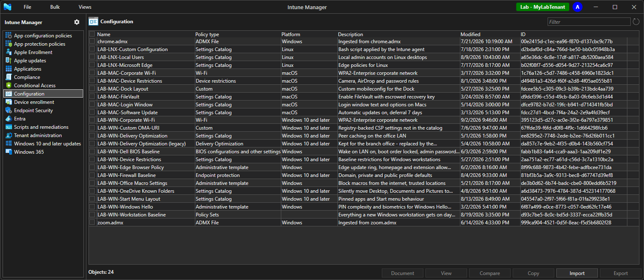Click the refresh icon beside Filter box

tap(636, 22)
